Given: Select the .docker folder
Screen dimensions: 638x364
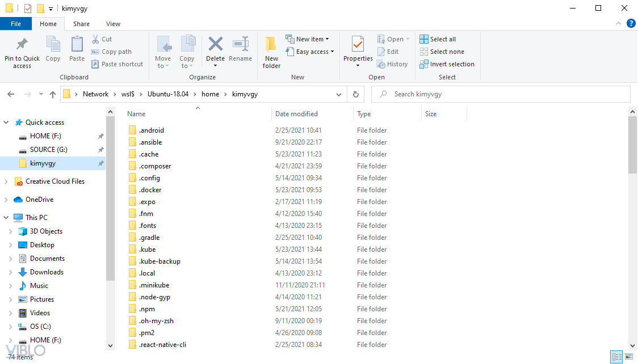Looking at the screenshot, I should 150,190.
